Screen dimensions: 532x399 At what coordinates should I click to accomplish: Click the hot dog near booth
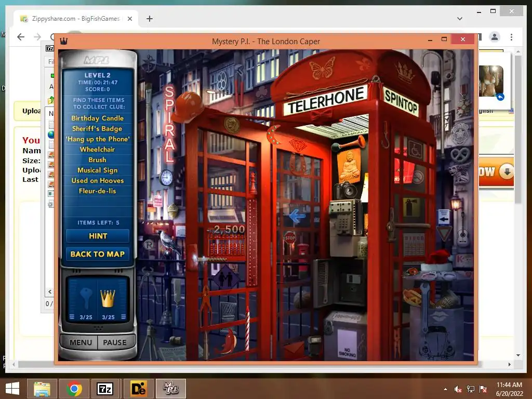click(x=413, y=297)
